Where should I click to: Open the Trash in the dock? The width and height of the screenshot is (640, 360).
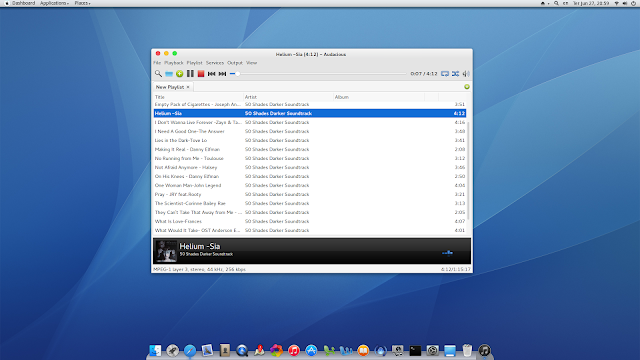467,351
